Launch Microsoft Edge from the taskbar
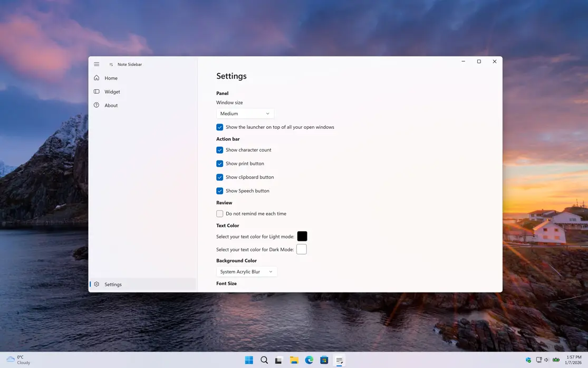This screenshot has width=588, height=368. (309, 360)
